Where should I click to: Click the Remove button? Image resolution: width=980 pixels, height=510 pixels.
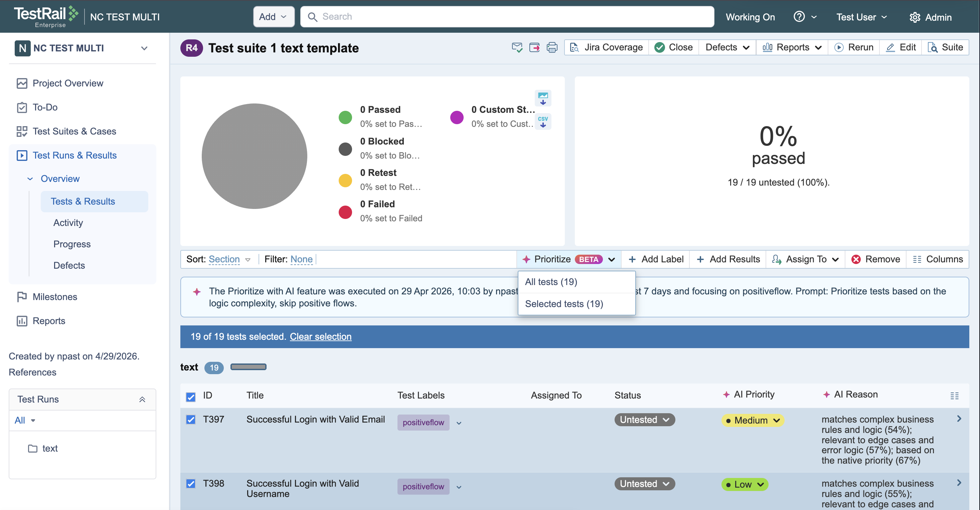point(875,259)
